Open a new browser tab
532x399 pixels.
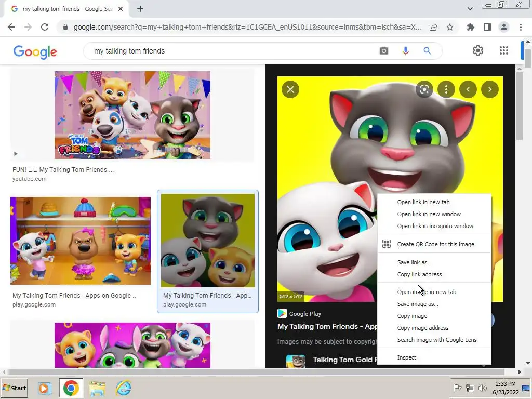[140, 9]
